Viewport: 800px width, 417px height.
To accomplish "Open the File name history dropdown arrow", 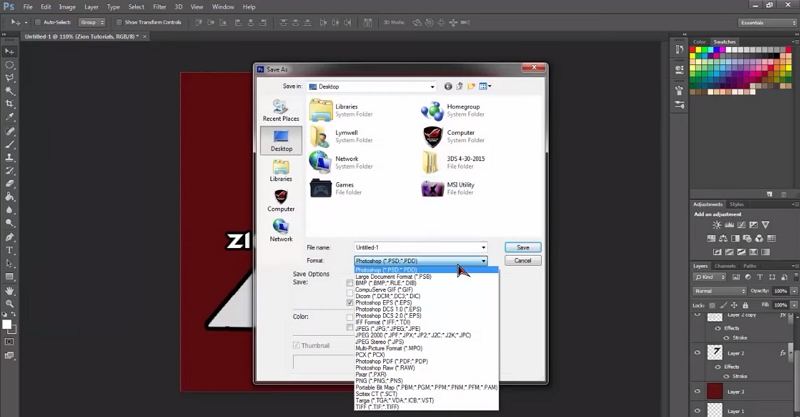I will [x=483, y=248].
